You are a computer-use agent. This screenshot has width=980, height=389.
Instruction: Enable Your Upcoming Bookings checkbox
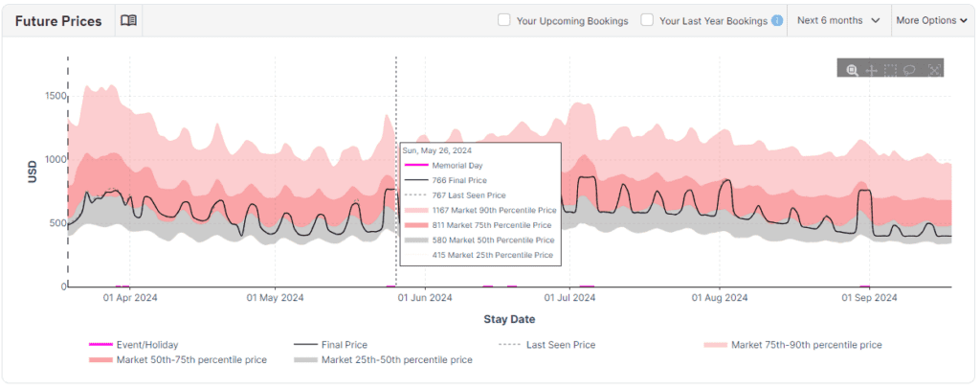(x=504, y=20)
